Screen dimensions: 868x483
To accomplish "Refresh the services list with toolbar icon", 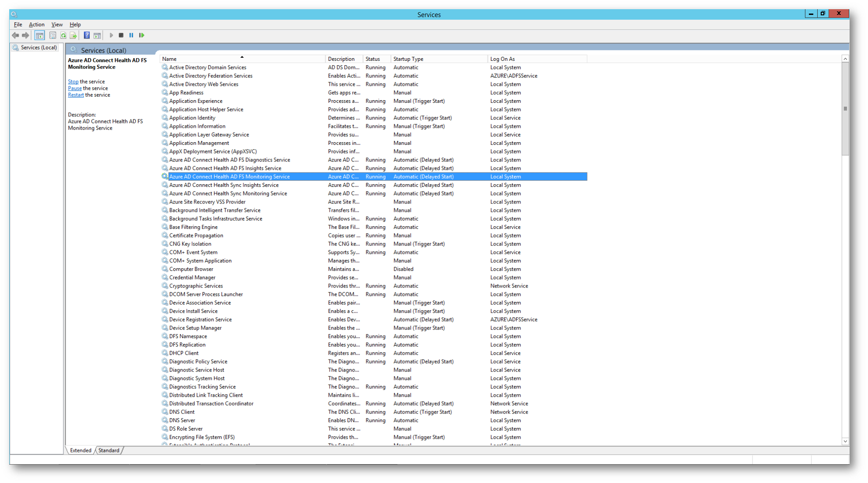I will (63, 35).
